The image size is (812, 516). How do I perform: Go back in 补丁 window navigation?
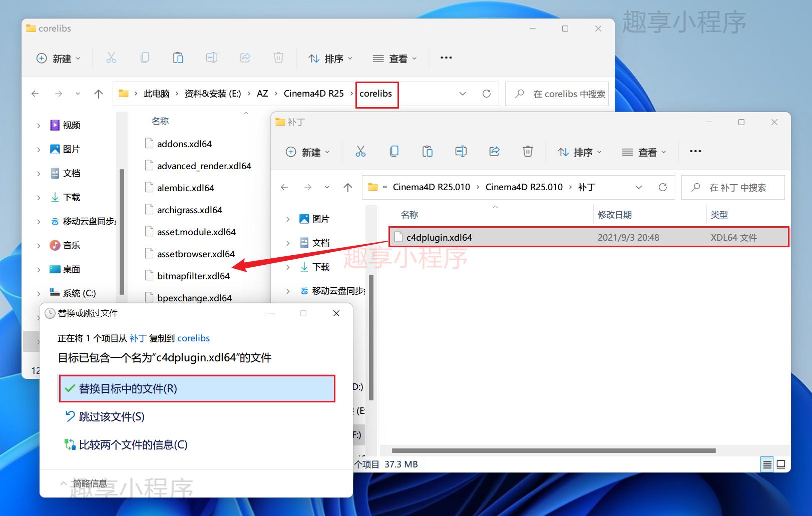pyautogui.click(x=284, y=187)
